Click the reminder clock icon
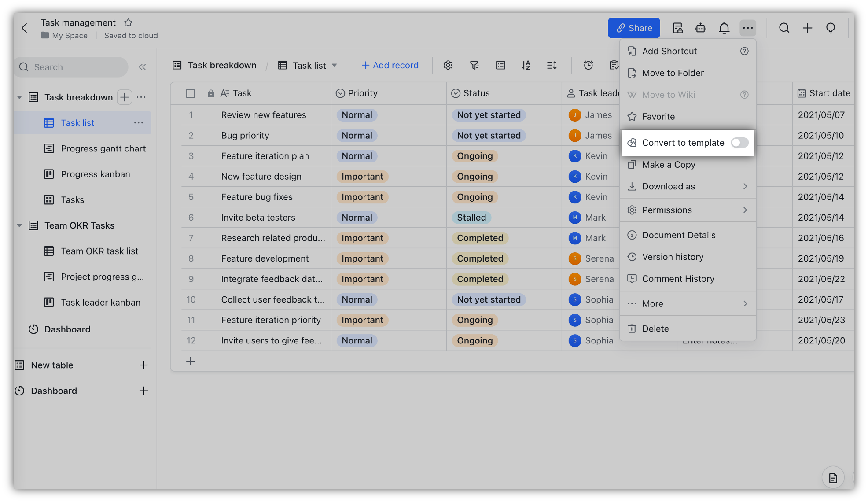Viewport: 868px width, 502px height. 588,65
